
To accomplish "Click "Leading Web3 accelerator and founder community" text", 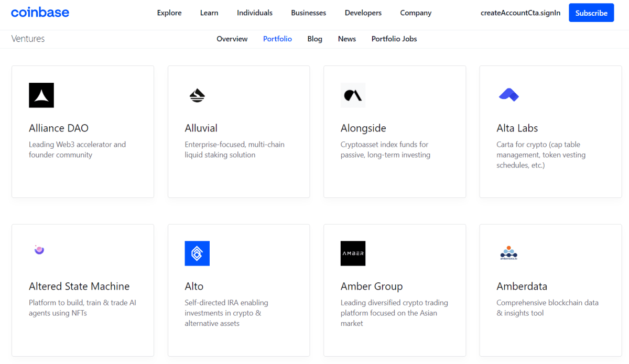I will tap(78, 150).
